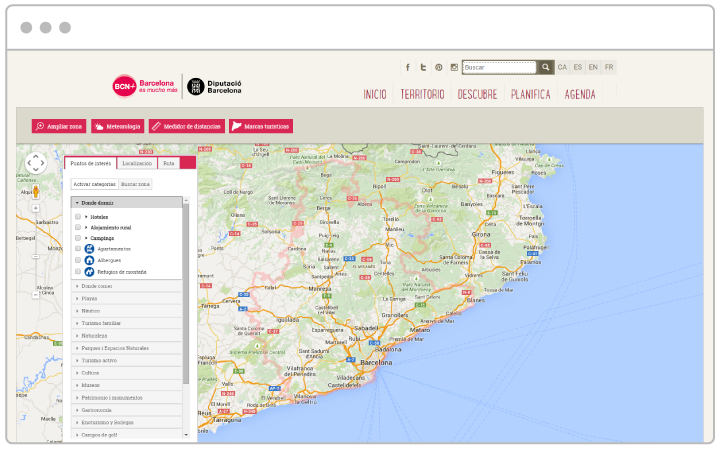Viewport: 720px width, 450px height.
Task: Click the Diputació Barcelona logo
Action: click(x=214, y=86)
